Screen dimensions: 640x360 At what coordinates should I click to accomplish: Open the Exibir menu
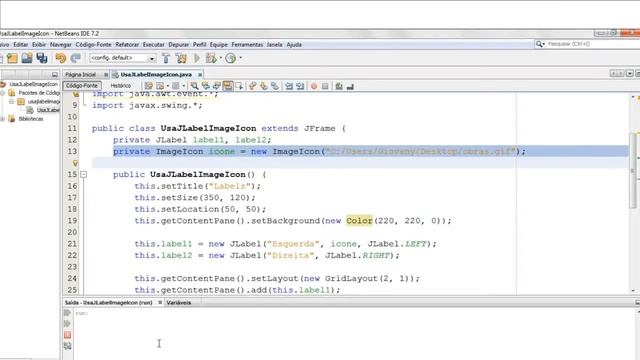39,44
